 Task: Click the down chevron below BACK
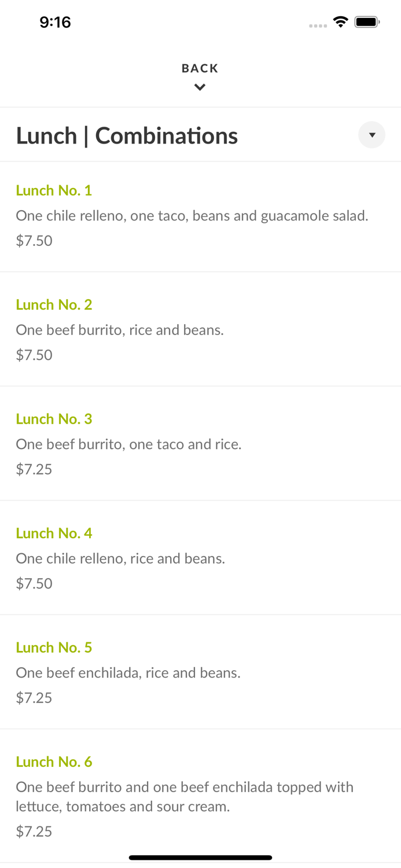[200, 87]
